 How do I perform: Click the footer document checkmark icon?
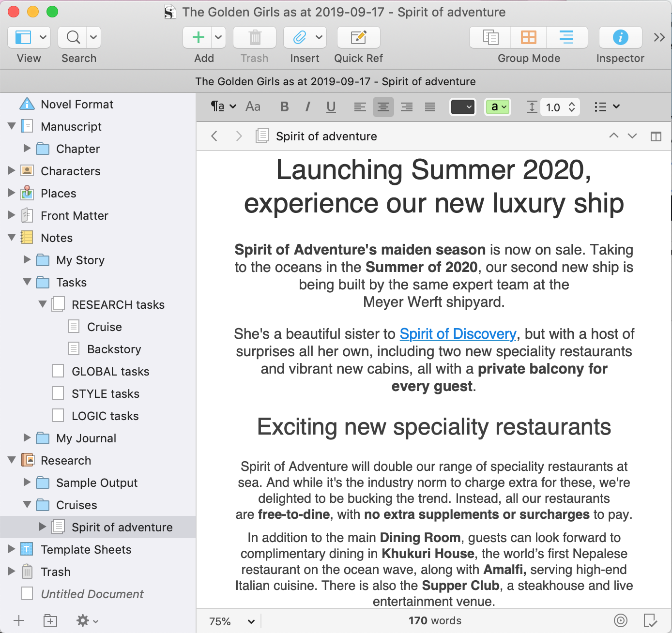point(650,620)
